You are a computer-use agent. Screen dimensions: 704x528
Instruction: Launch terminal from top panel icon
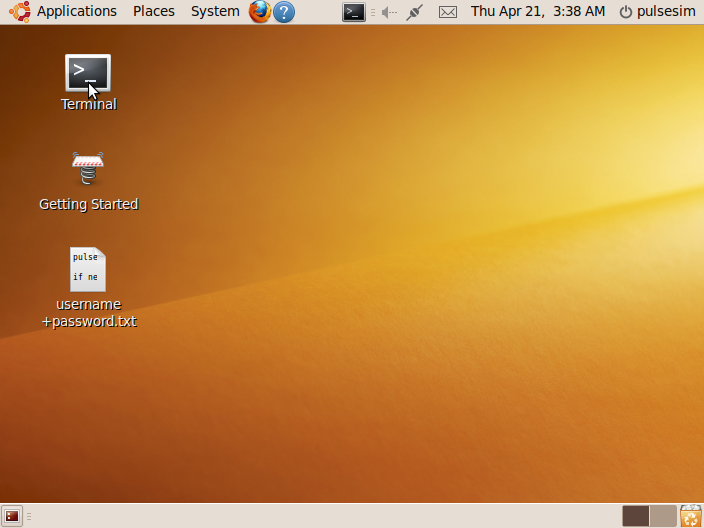[x=354, y=12]
